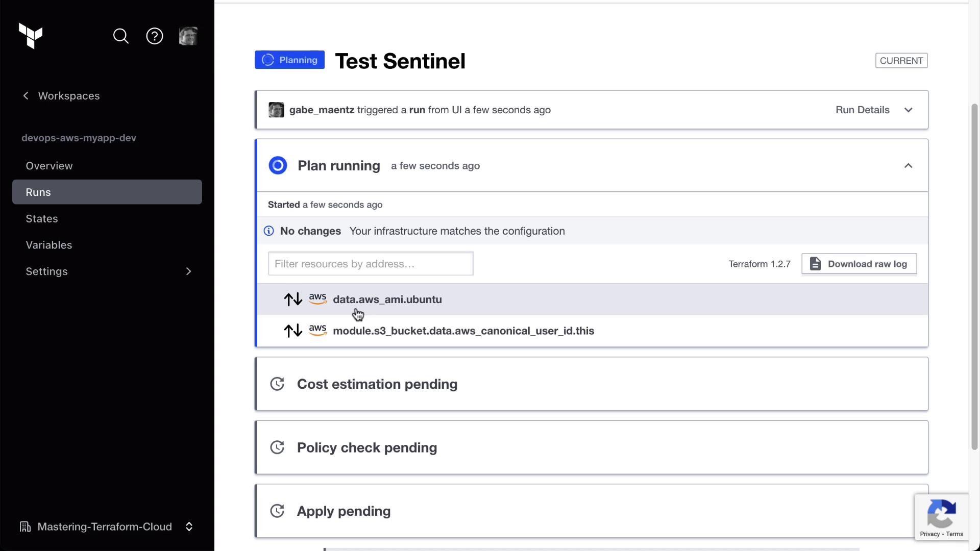Go to the States sidebar item

[42, 218]
